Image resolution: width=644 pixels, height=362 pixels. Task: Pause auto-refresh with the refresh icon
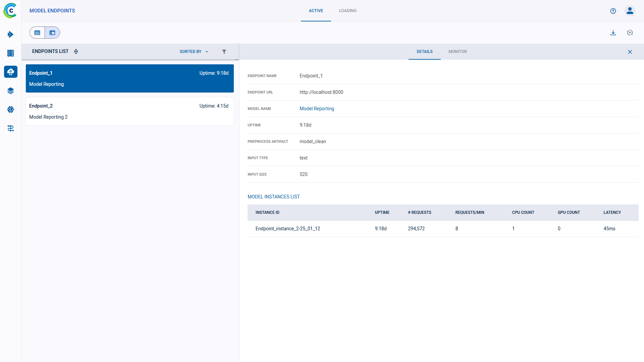click(x=630, y=33)
